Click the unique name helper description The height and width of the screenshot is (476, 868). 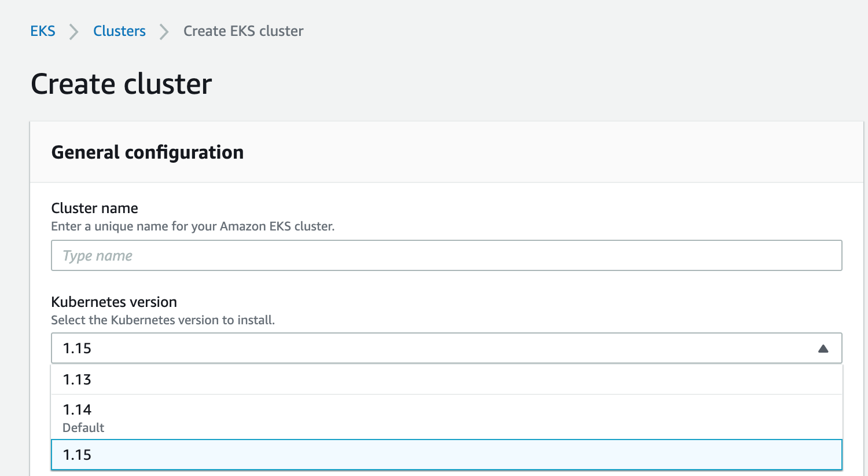[x=193, y=226]
